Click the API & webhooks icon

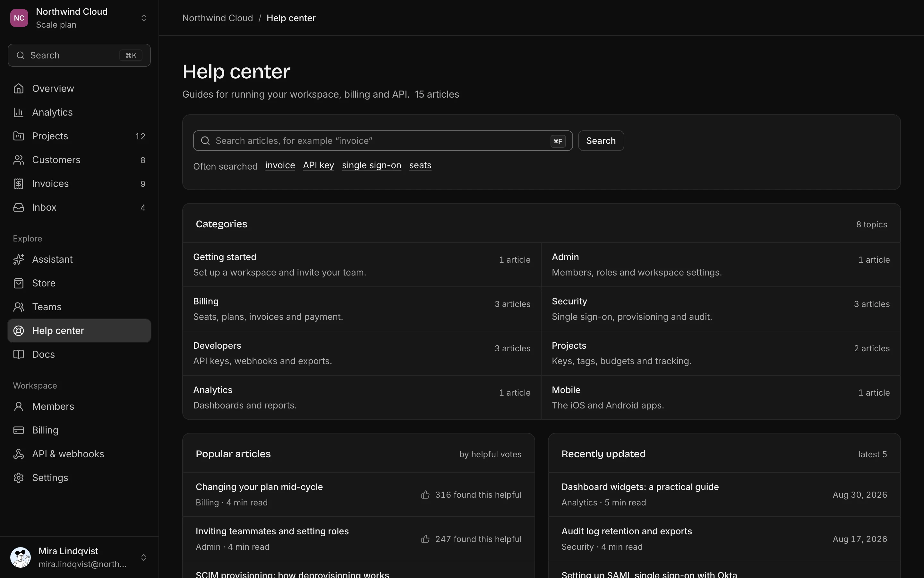coord(18,454)
